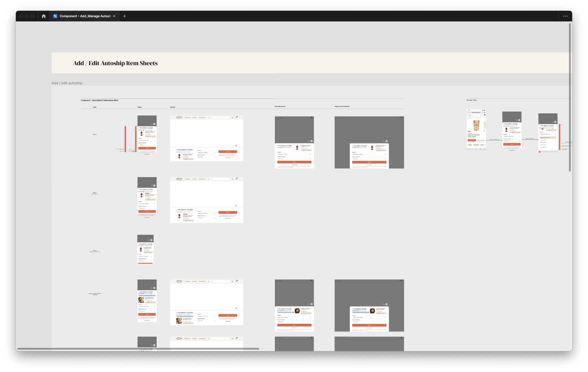This screenshot has width=588, height=372.
Task: Select the second-row desktop frame
Action: coord(207,200)
